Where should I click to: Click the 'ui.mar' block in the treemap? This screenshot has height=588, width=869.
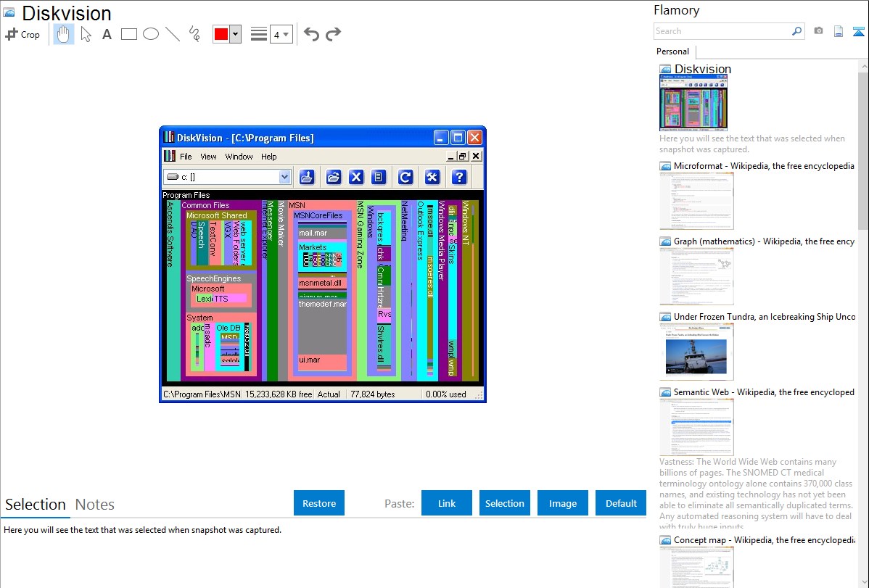click(x=323, y=362)
